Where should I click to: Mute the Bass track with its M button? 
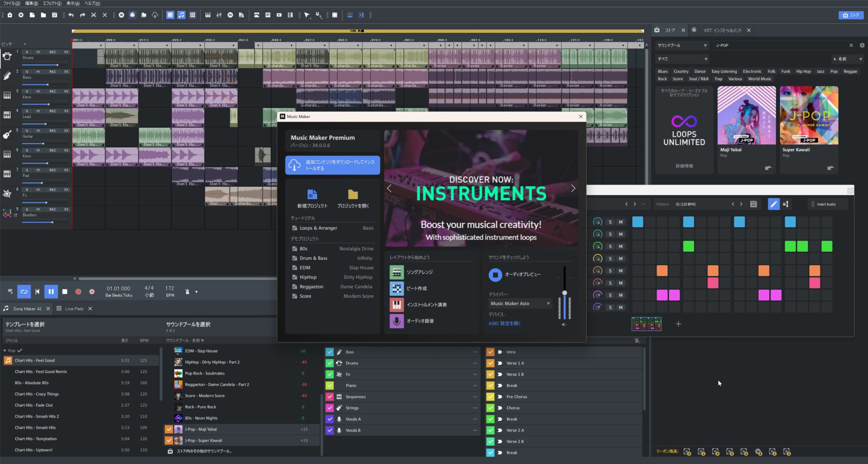pyautogui.click(x=38, y=72)
